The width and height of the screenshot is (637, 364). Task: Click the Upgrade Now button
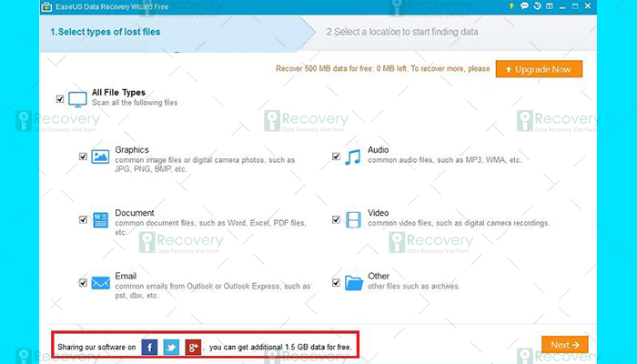pos(539,69)
